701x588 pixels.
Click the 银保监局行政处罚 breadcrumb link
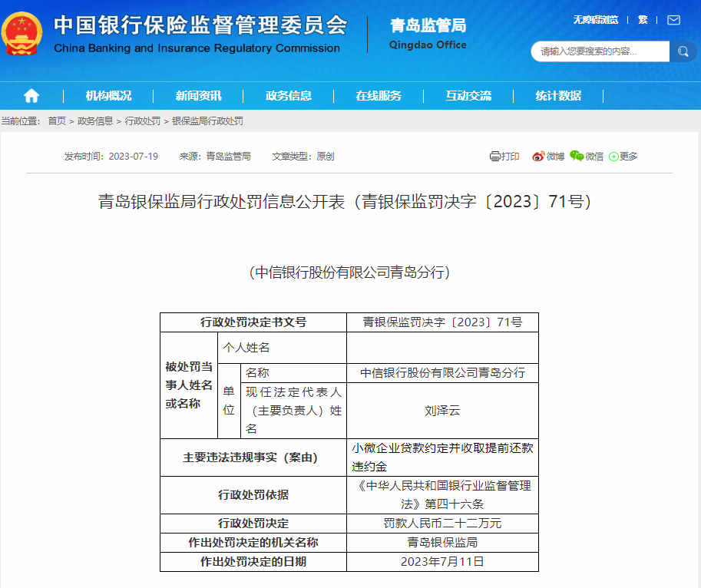click(207, 121)
